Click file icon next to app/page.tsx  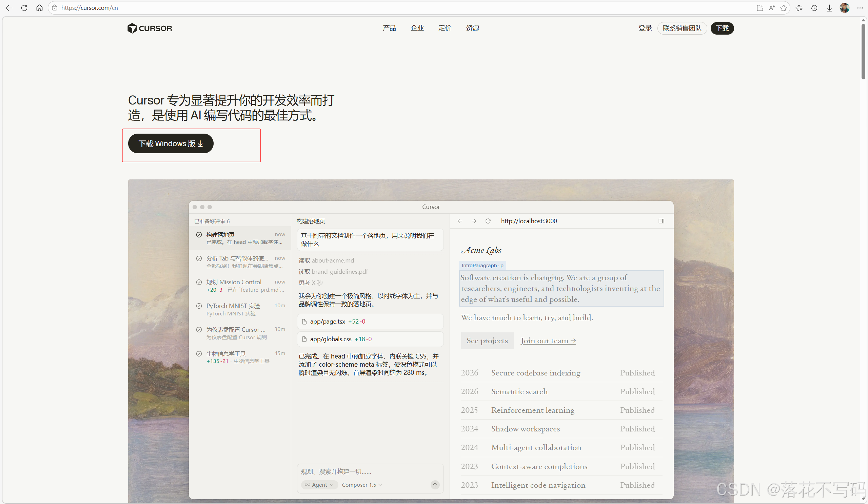(x=304, y=322)
